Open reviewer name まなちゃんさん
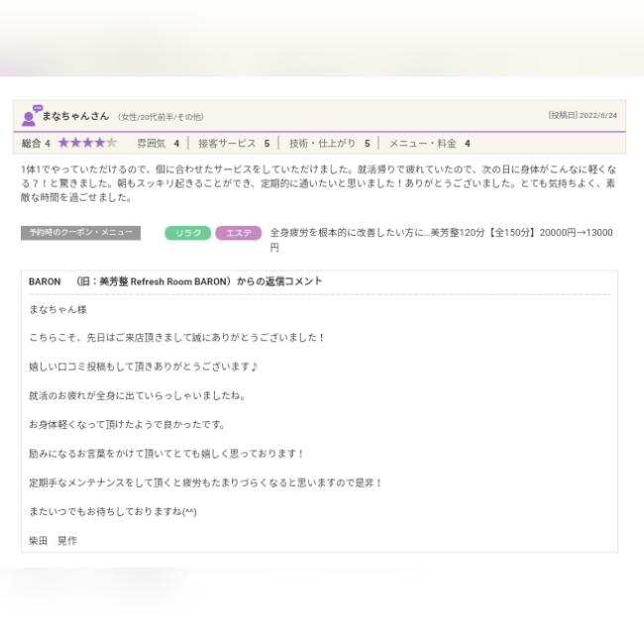This screenshot has height=644, width=644. (x=75, y=116)
